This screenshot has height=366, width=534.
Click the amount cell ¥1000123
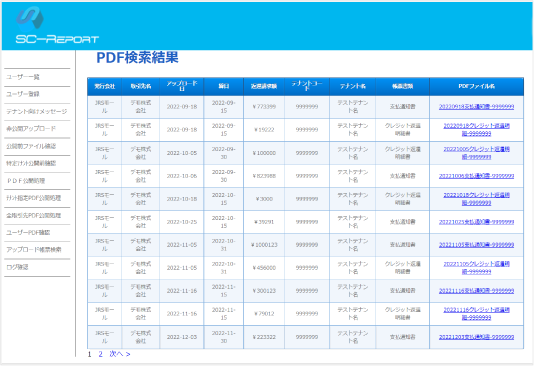[264, 245]
